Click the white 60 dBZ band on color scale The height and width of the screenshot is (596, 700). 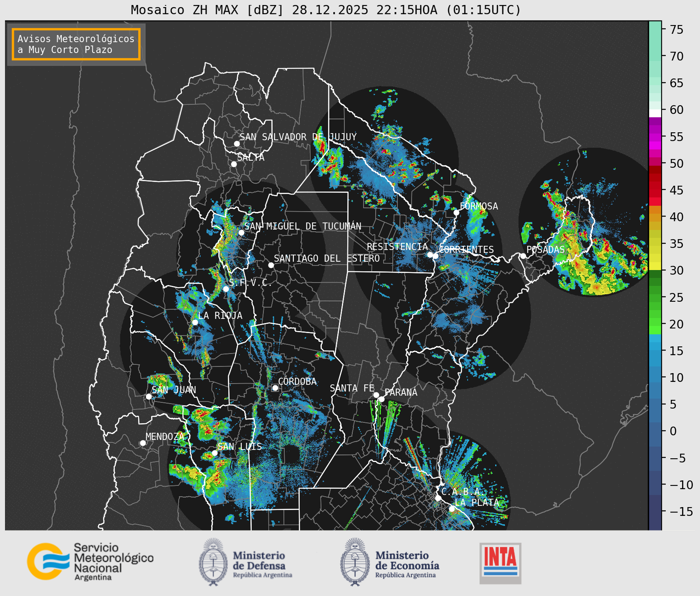[x=655, y=113]
